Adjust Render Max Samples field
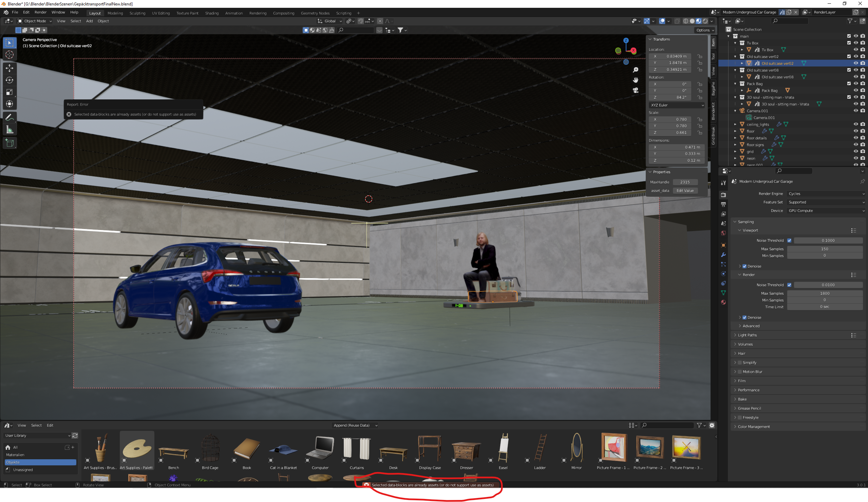 (824, 293)
